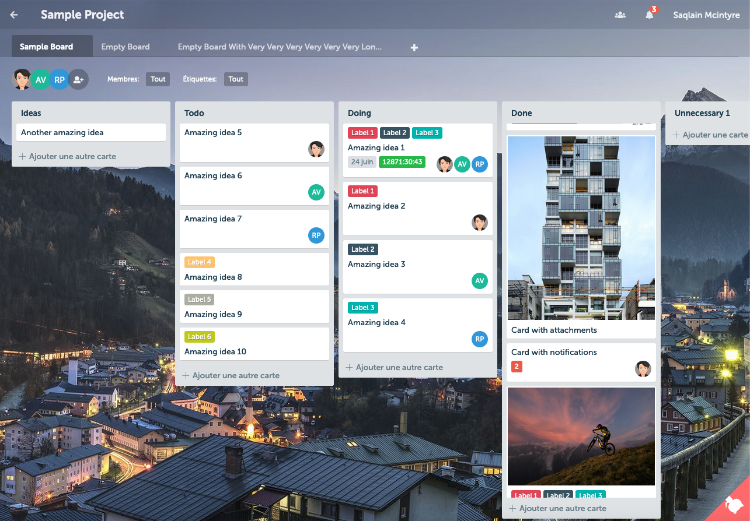Open Empty Board With Very Long name tab
This screenshot has height=521, width=750.
click(x=280, y=47)
